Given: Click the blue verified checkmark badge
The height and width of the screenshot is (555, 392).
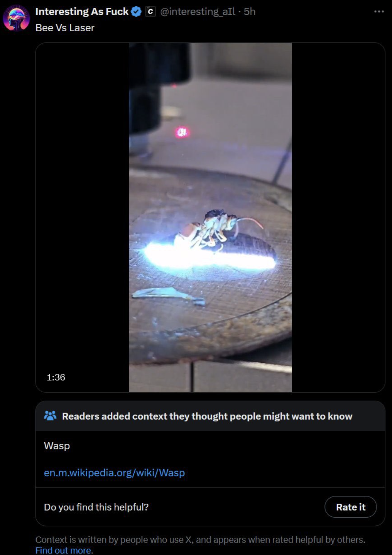Looking at the screenshot, I should coord(136,12).
